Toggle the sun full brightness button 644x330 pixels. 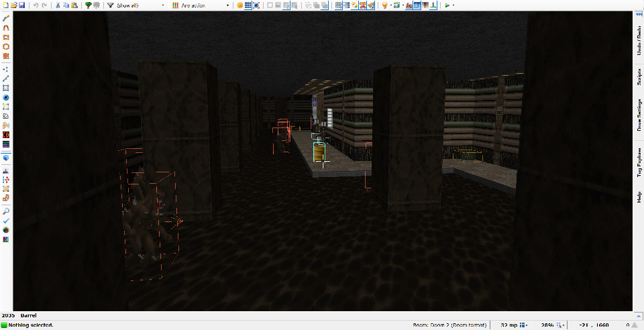pyautogui.click(x=239, y=5)
